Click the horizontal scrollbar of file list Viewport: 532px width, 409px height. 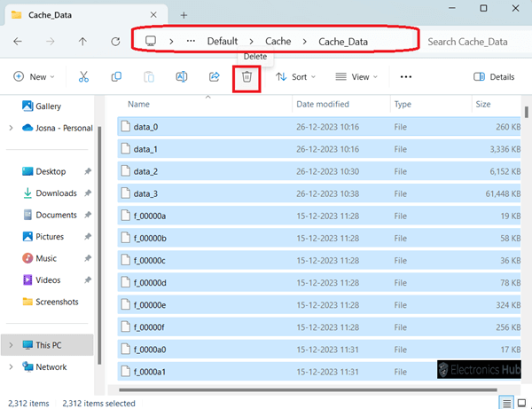click(x=308, y=390)
